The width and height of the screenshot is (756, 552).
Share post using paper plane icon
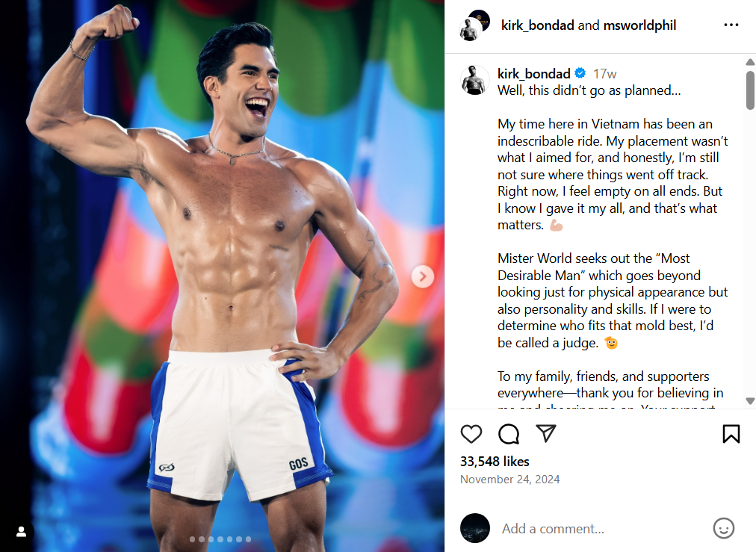pyautogui.click(x=546, y=433)
